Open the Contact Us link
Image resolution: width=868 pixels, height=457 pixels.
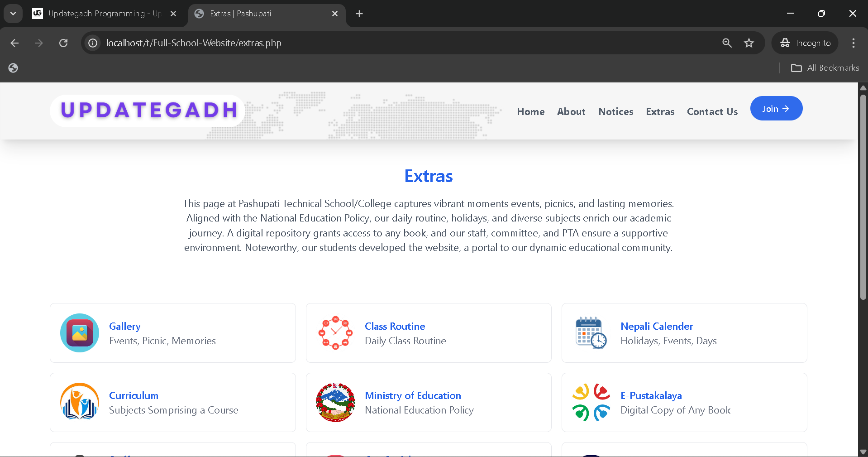tap(712, 111)
